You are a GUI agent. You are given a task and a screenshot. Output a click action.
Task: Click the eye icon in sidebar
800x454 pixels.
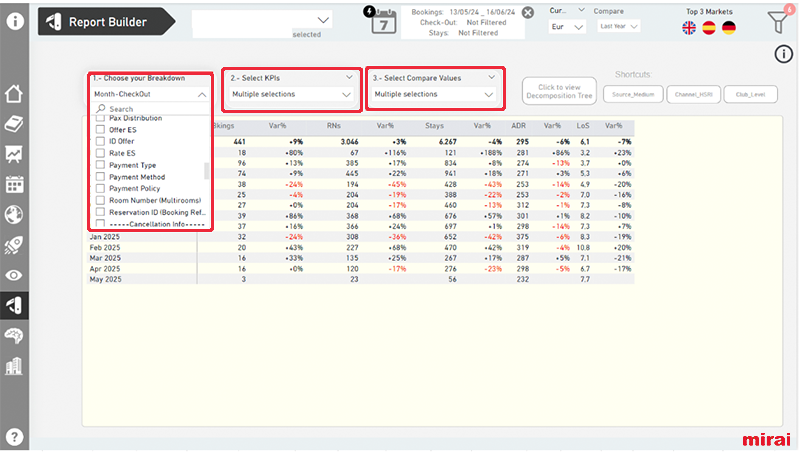[x=14, y=275]
